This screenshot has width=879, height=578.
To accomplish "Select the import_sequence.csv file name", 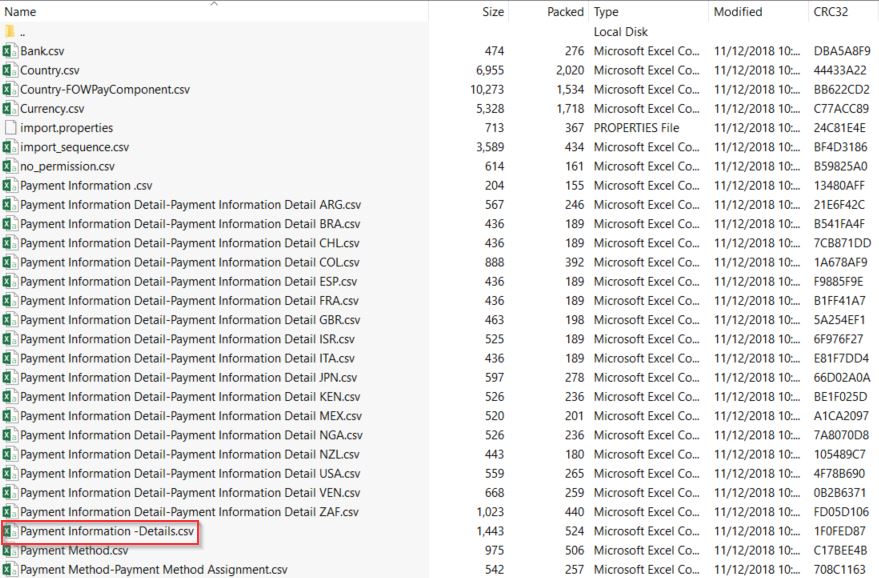I will click(x=75, y=147).
